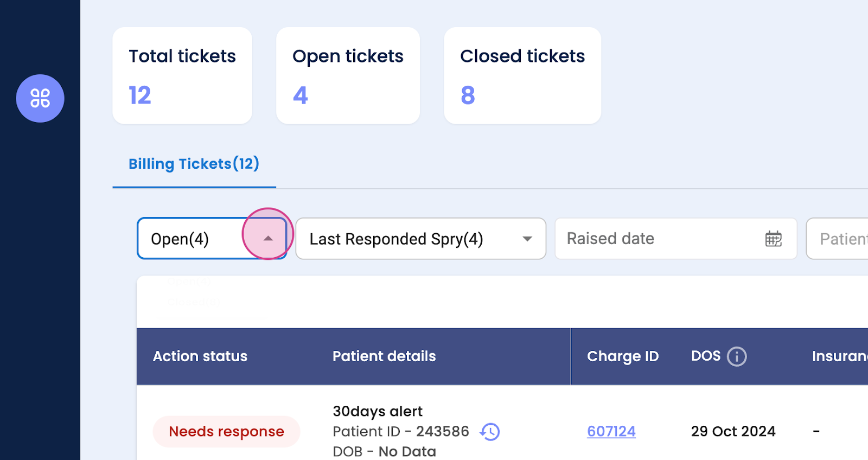
Task: Switch to Billing Tickets(12) tab
Action: click(x=194, y=164)
